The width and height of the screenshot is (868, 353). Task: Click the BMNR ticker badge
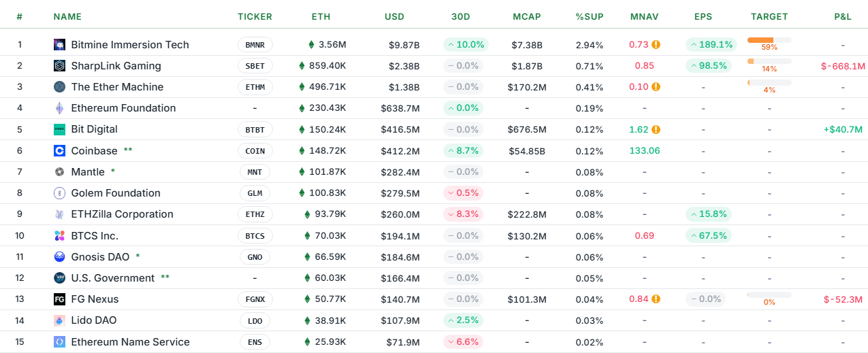255,45
